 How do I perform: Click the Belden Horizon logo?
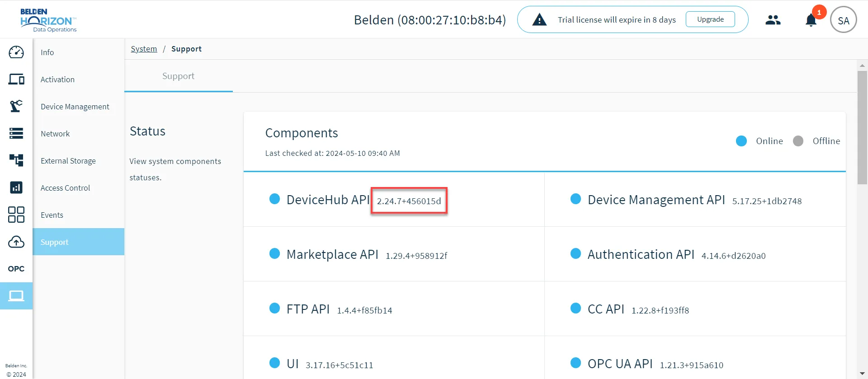[48, 20]
